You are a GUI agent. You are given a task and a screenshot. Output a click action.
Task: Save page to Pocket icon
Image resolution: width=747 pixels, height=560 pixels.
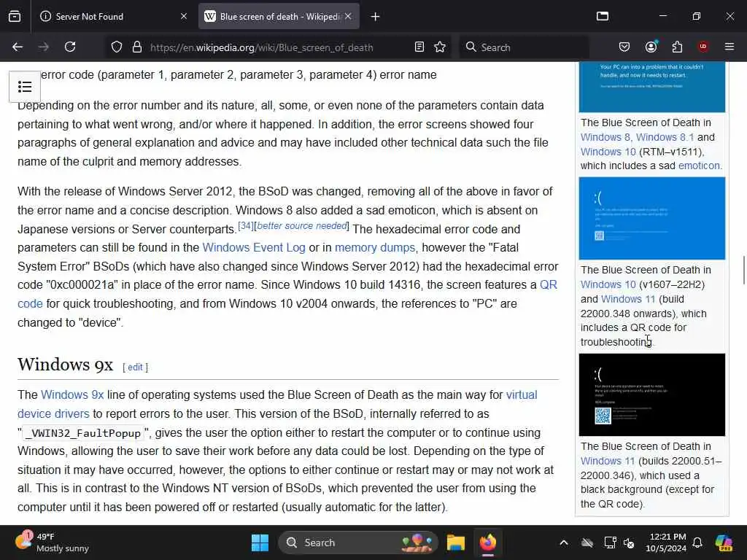(x=624, y=47)
